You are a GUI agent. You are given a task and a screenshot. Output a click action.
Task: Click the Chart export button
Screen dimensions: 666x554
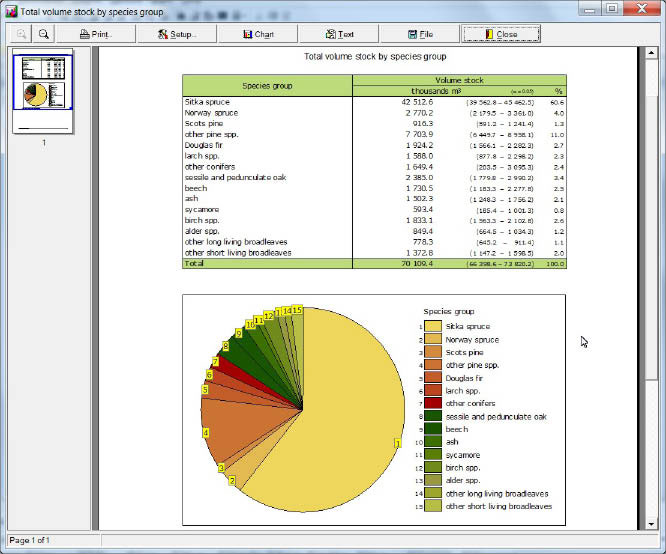point(258,34)
